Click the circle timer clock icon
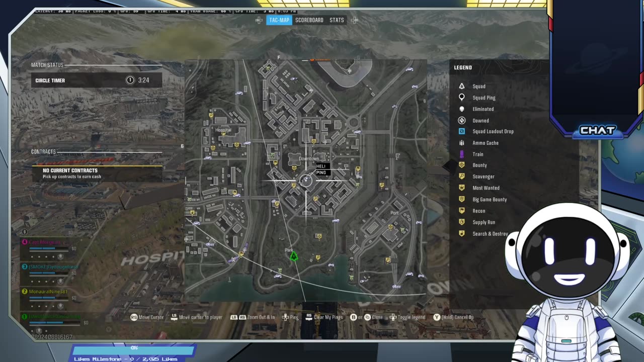This screenshot has height=362, width=644. (130, 80)
